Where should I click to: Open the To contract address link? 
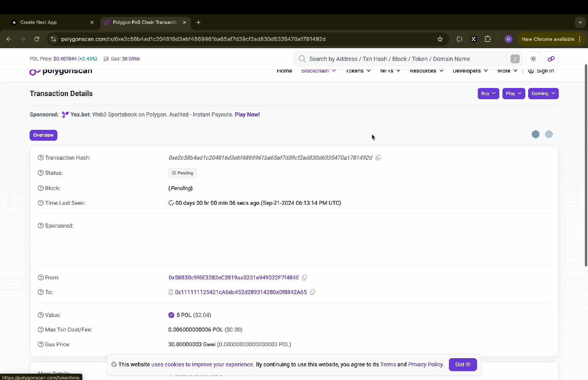(x=241, y=292)
